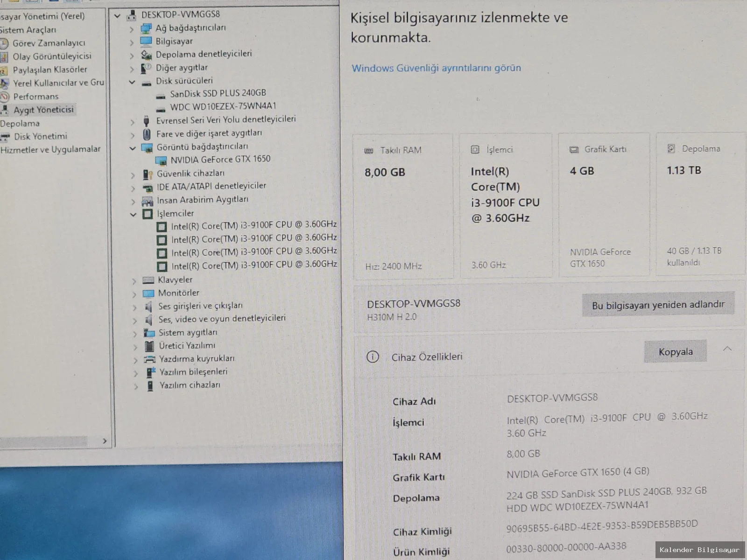
Task: Expand the Ağ bağdaştırıcıları category
Action: pyautogui.click(x=132, y=29)
